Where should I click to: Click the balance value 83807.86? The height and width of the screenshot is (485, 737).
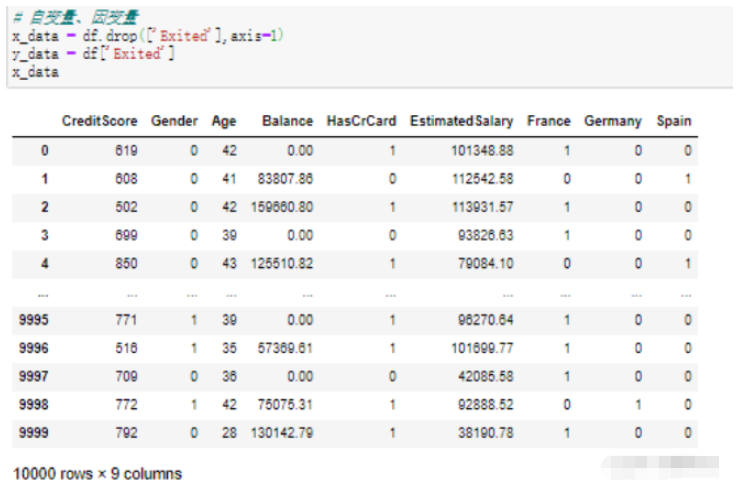pos(285,179)
